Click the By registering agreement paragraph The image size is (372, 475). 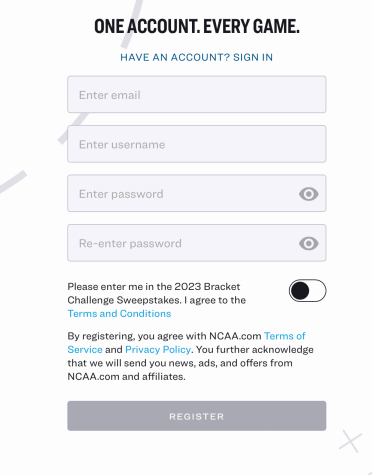point(190,356)
